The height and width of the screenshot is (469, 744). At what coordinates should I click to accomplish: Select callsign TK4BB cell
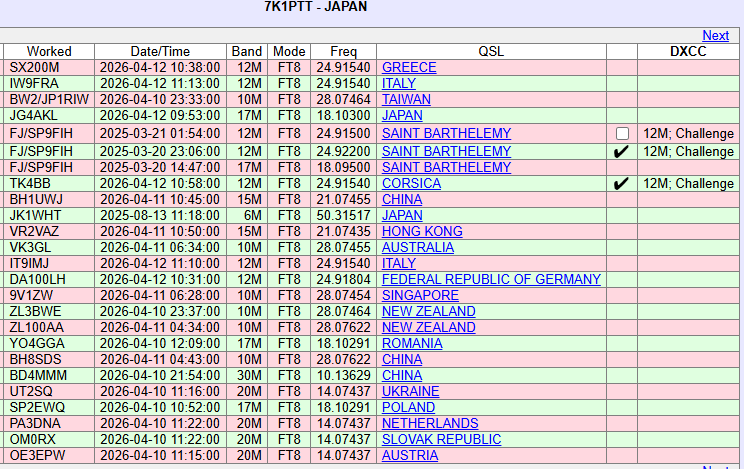coord(49,184)
